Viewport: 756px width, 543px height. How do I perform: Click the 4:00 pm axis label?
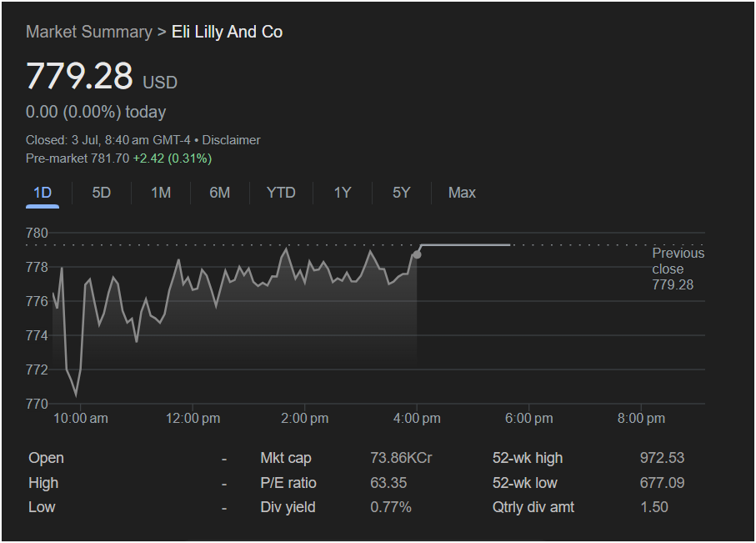tap(417, 419)
